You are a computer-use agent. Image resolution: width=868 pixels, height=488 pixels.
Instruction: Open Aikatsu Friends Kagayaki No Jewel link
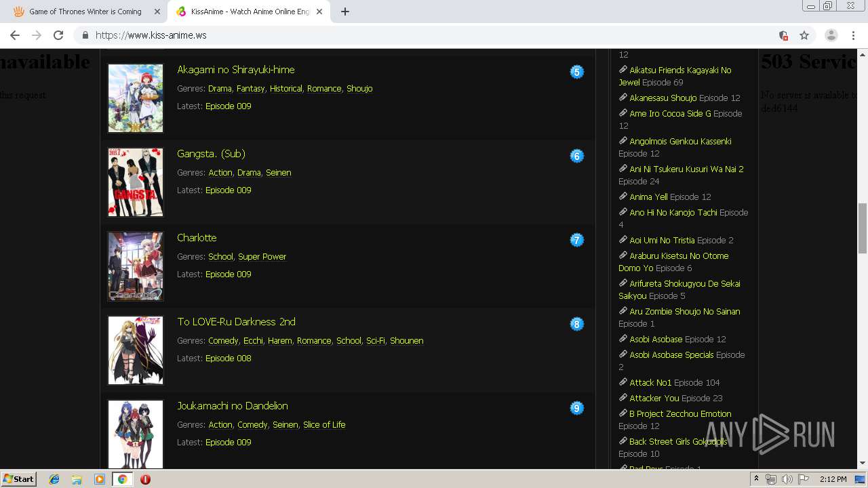(675, 76)
